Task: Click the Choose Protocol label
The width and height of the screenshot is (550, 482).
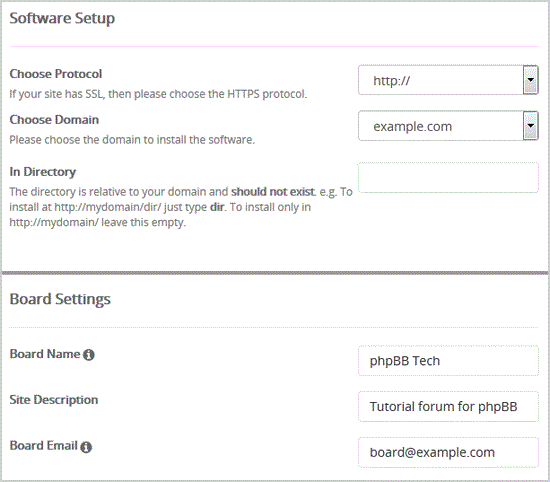Action: click(56, 74)
